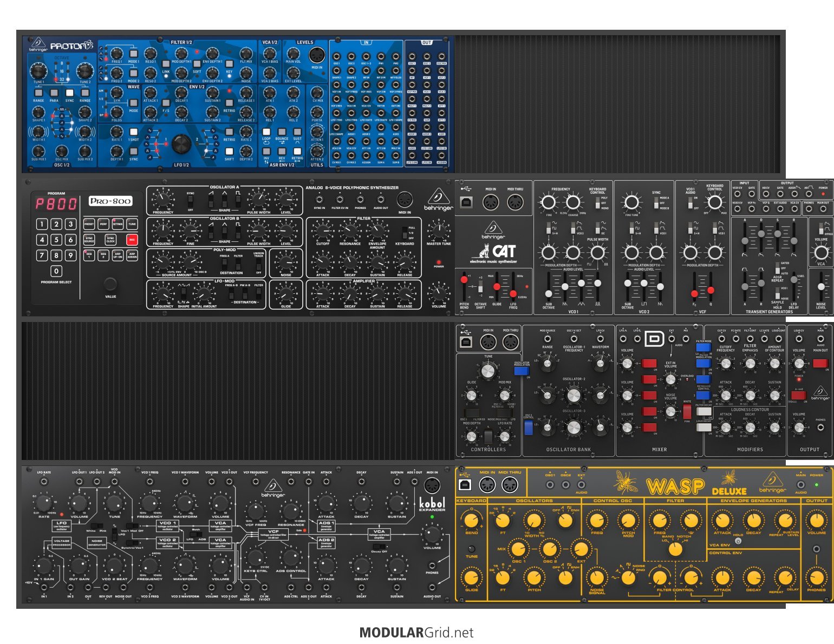Flip CAT KEYBOARD CONTROL poly/mono switch
This screenshot has height=644, width=834.
[x=598, y=203]
